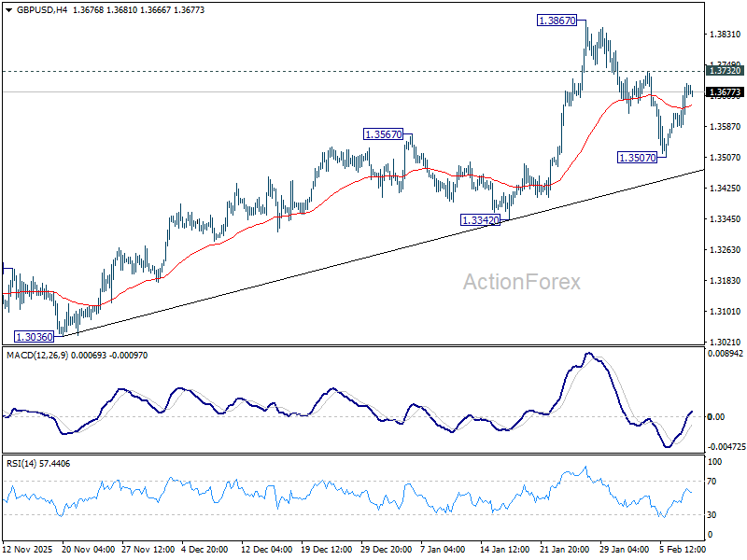Click the 1.33420 low price label
Viewport: 747px width, 560px height.
480,220
